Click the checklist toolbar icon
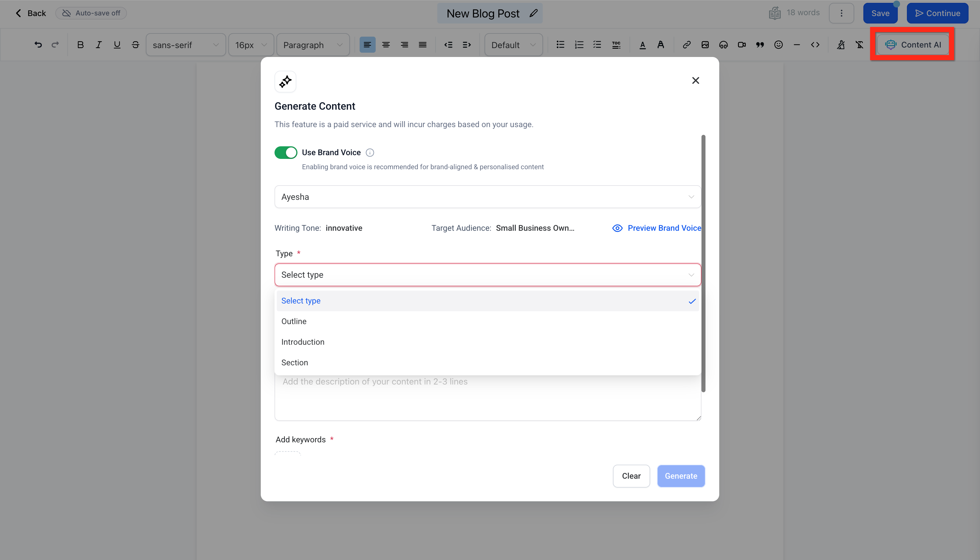The width and height of the screenshot is (980, 560). 597,45
